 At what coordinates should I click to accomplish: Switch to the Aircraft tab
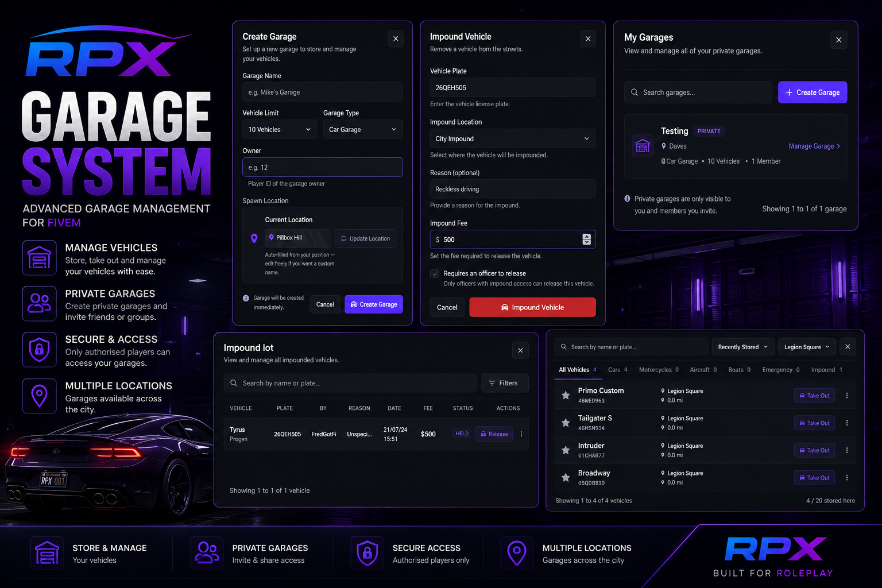(703, 370)
